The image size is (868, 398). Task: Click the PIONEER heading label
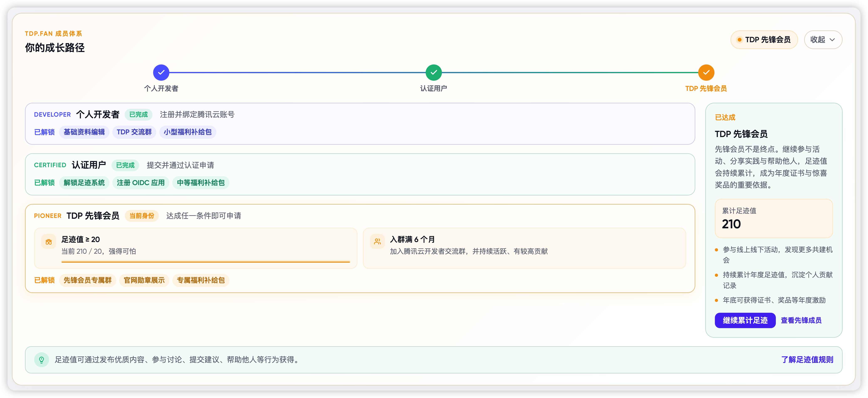point(47,215)
